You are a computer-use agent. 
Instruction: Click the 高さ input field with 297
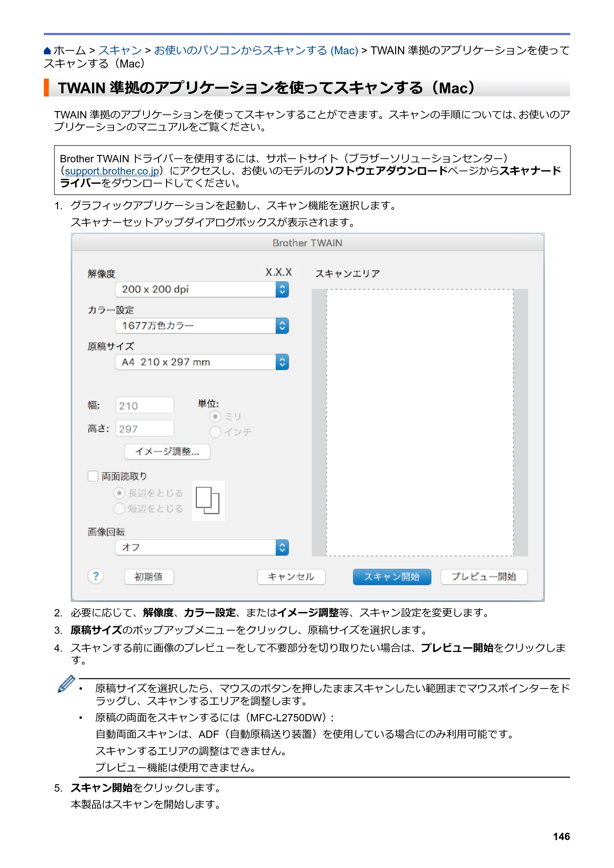pyautogui.click(x=145, y=429)
